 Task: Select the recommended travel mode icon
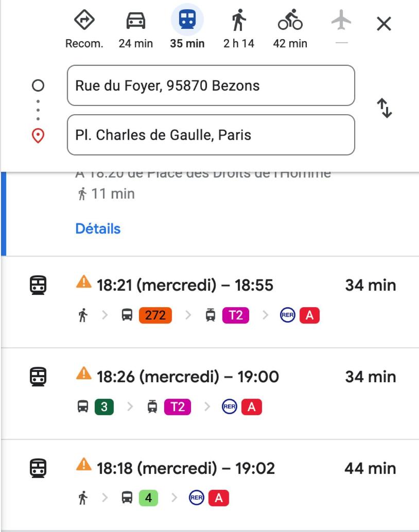[84, 21]
